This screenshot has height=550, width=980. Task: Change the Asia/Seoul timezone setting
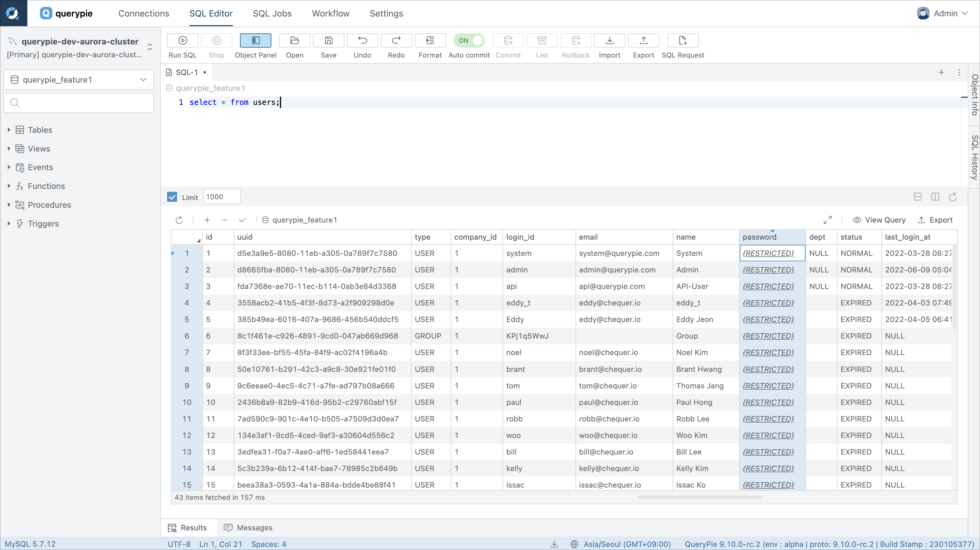click(621, 544)
